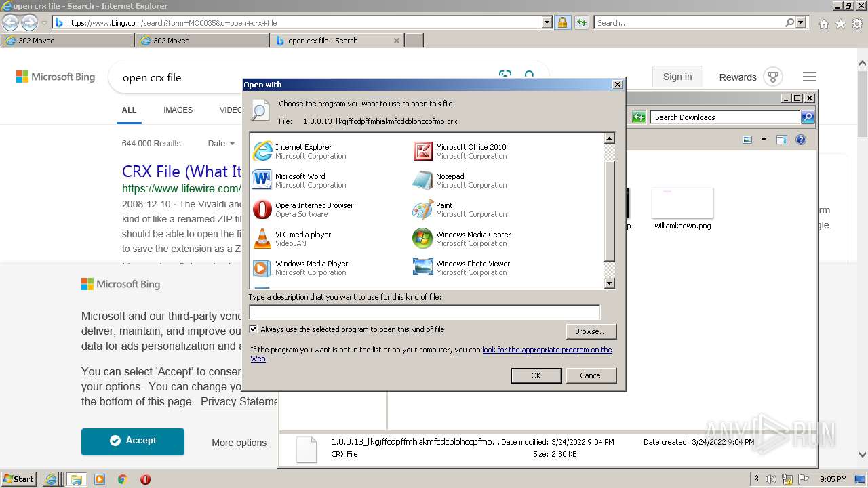Image resolution: width=868 pixels, height=488 pixels.
Task: Open CRX File lifewire result link
Action: (182, 171)
